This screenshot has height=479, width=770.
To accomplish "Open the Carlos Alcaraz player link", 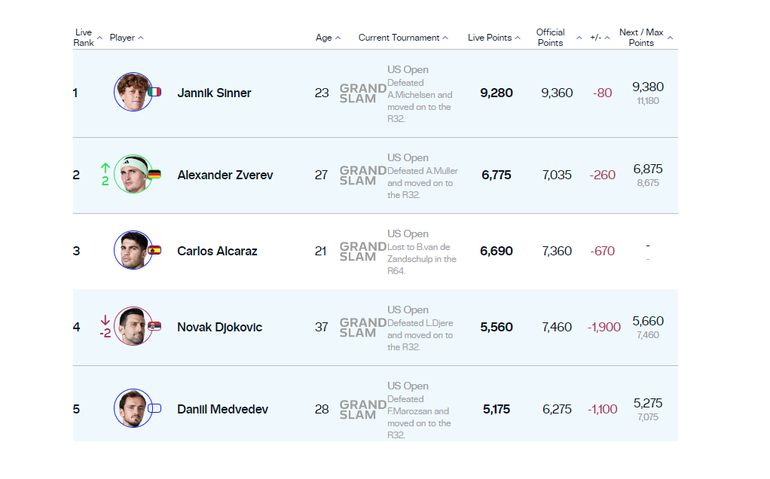I will coord(217,251).
